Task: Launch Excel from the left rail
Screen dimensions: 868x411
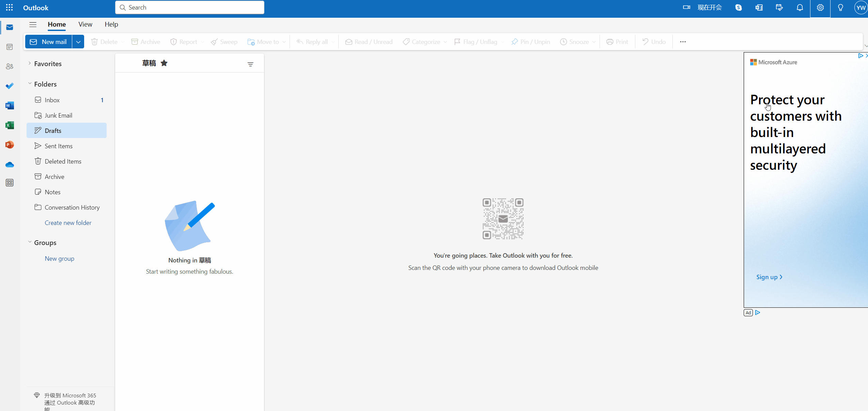Action: (x=10, y=125)
